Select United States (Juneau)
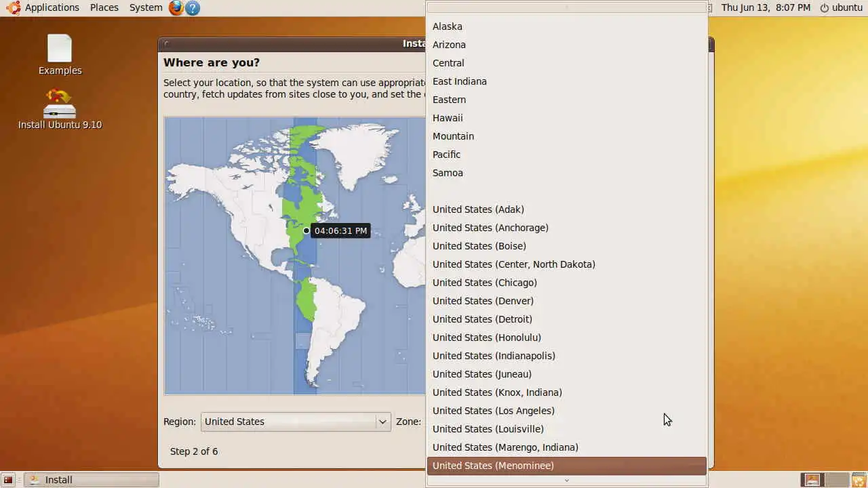 tap(566, 374)
